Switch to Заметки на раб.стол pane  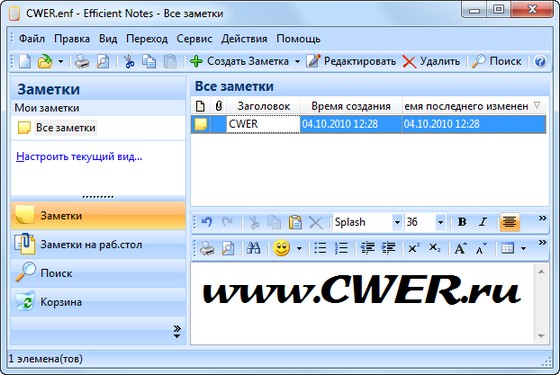(98, 244)
